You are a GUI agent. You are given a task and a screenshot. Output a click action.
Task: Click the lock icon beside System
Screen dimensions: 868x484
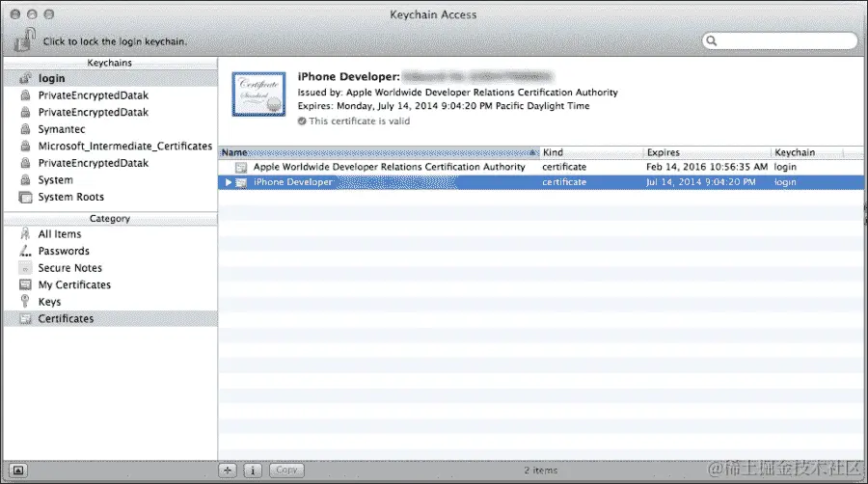click(x=25, y=179)
